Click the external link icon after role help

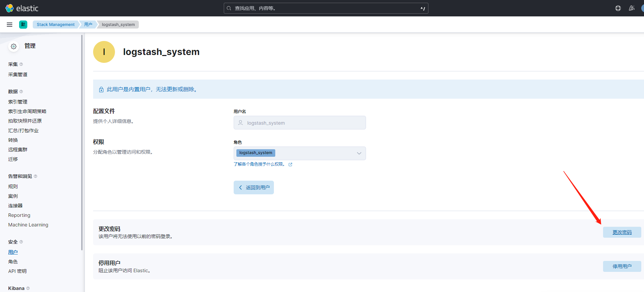point(290,164)
